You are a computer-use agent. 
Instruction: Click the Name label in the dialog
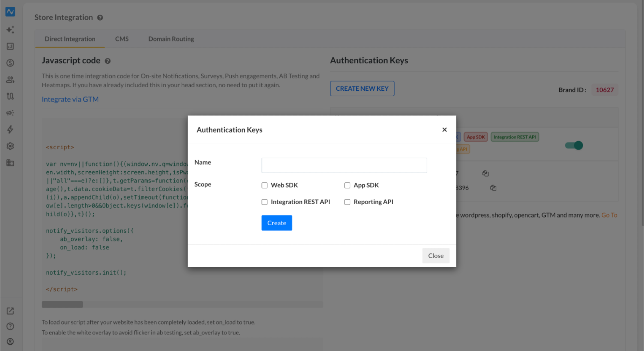point(203,162)
